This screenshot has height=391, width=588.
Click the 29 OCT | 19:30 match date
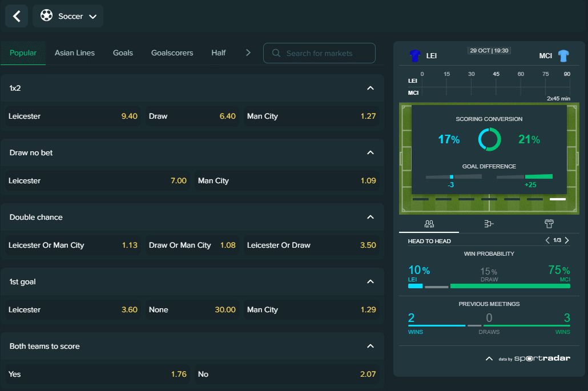click(489, 51)
